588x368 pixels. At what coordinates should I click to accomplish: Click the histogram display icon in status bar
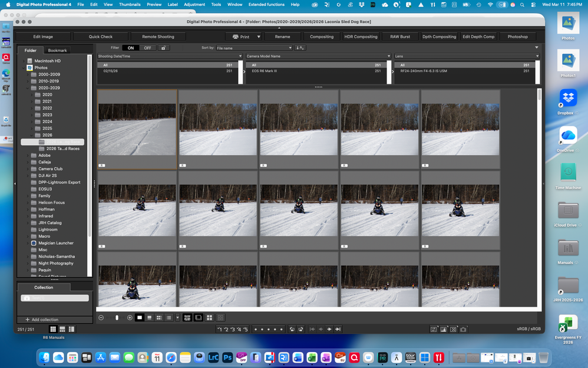tap(444, 329)
